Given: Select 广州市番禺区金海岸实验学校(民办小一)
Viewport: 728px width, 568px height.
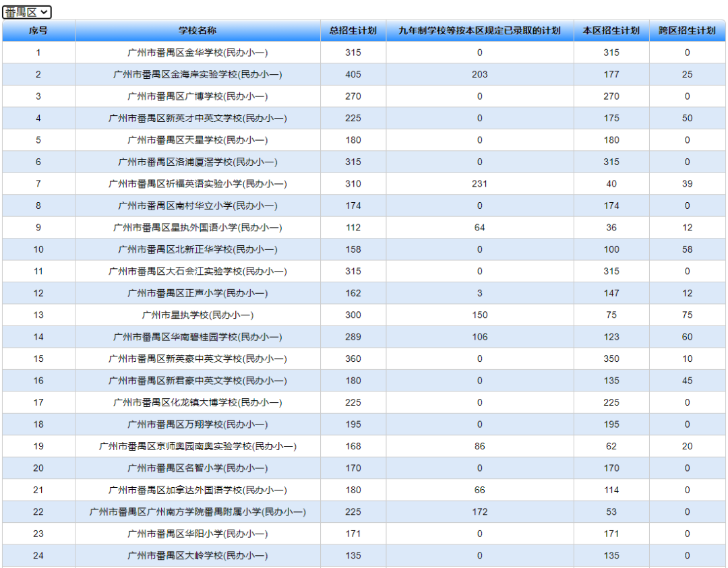Looking at the screenshot, I should [198, 75].
